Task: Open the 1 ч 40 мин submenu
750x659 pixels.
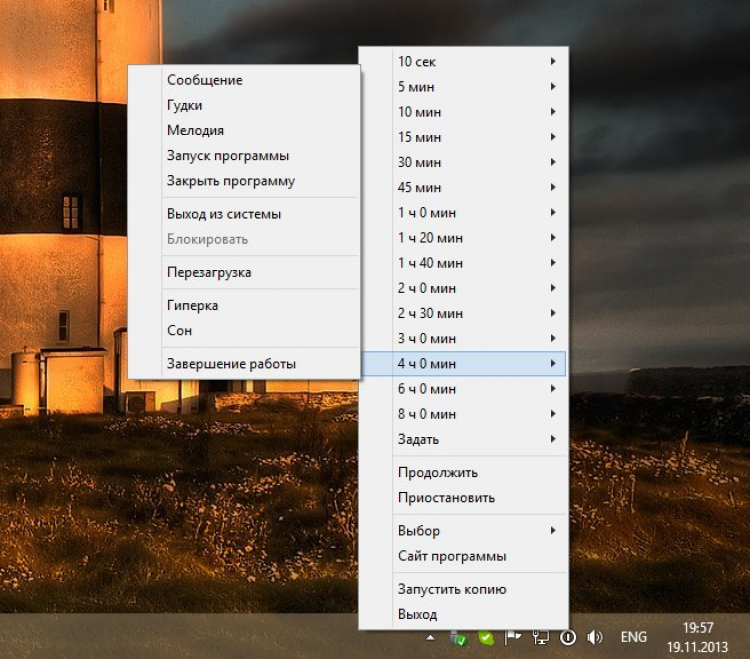Action: tap(463, 263)
